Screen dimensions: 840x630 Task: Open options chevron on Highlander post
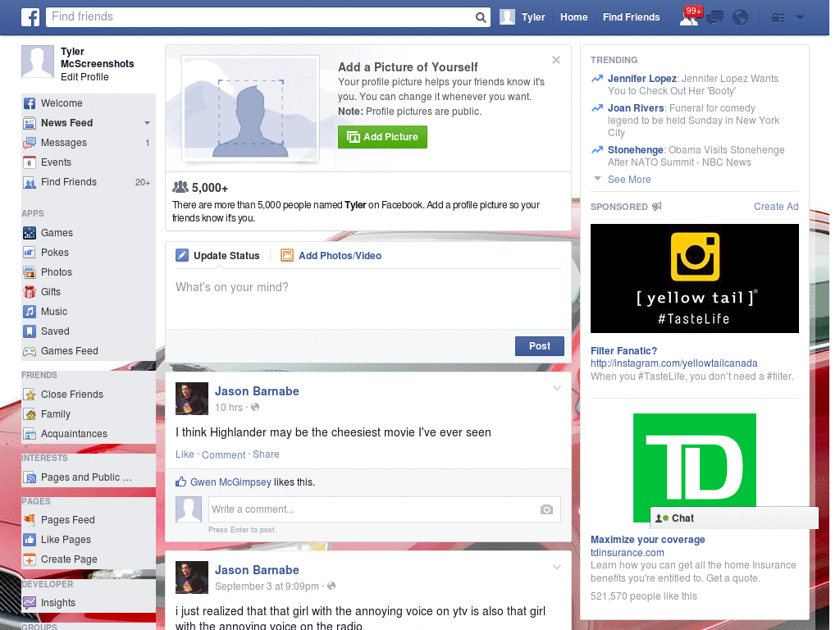tap(557, 388)
